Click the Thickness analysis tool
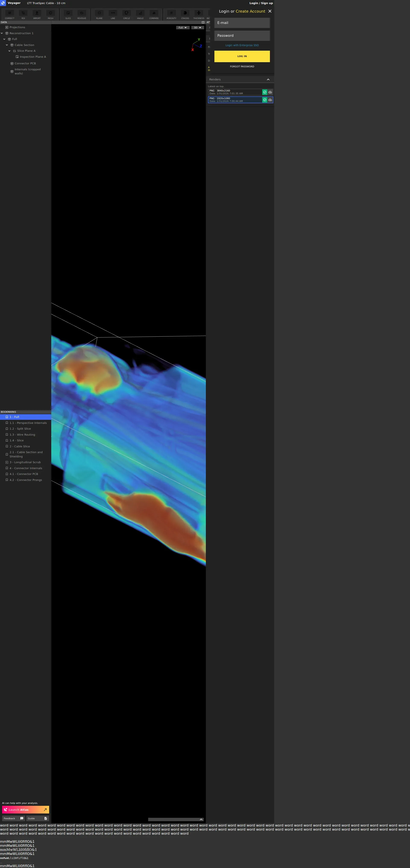Image resolution: width=410 pixels, height=868 pixels. pos(199,15)
